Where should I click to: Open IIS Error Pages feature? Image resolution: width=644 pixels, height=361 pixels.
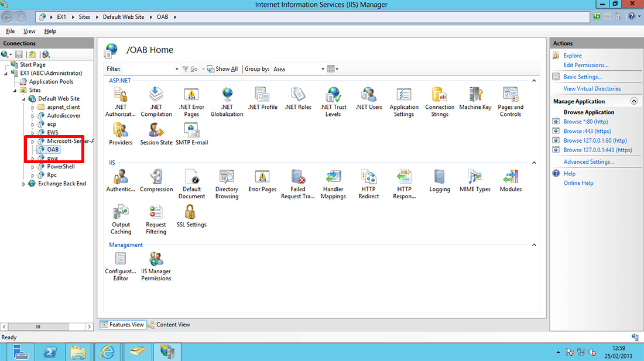pyautogui.click(x=262, y=181)
